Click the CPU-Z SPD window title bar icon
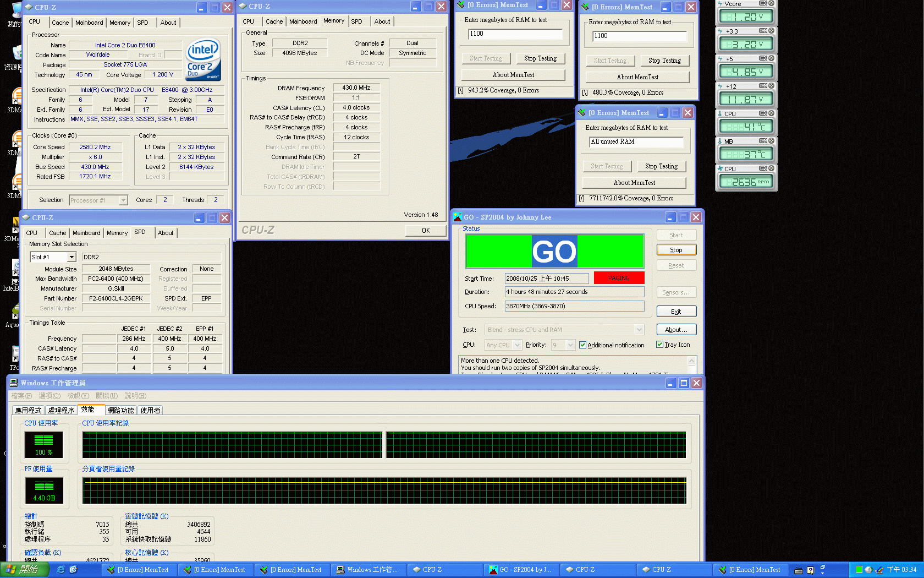The height and width of the screenshot is (578, 924). pos(25,217)
